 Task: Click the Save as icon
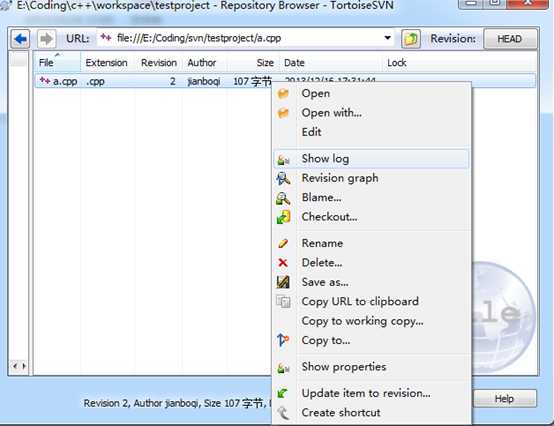click(x=283, y=282)
